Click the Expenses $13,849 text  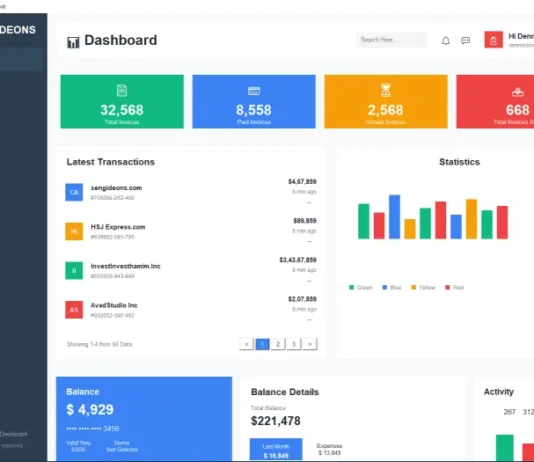pos(329,449)
